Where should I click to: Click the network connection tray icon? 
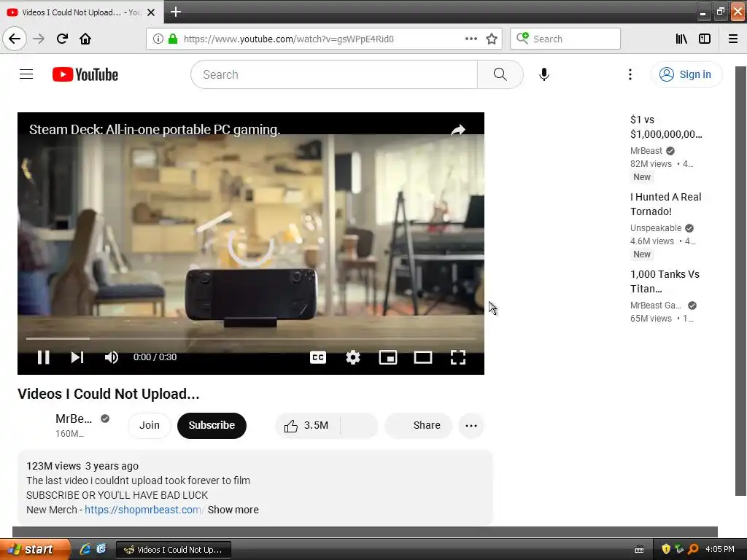679,549
